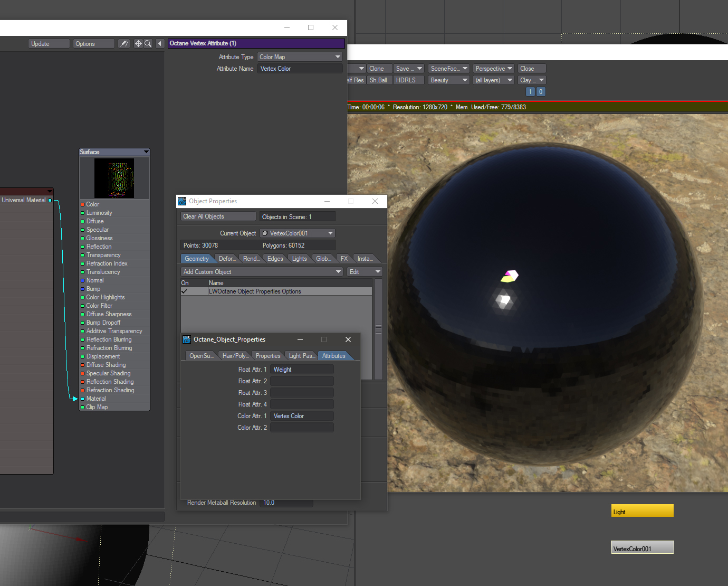The height and width of the screenshot is (586, 728).
Task: Switch to the Geometry tab
Action: [x=197, y=259]
